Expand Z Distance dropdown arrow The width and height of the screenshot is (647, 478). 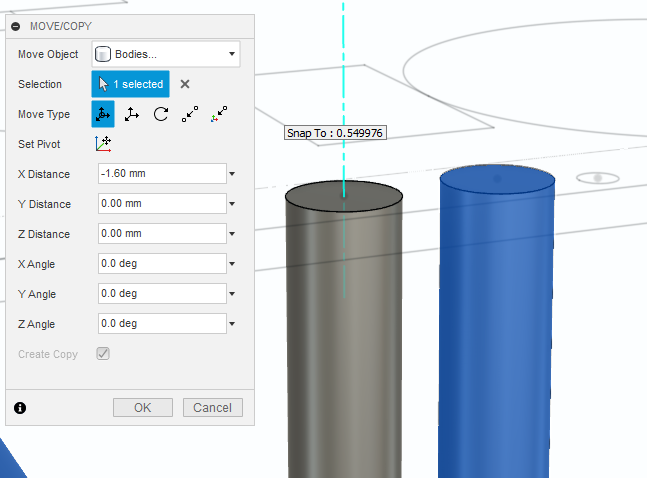[232, 234]
